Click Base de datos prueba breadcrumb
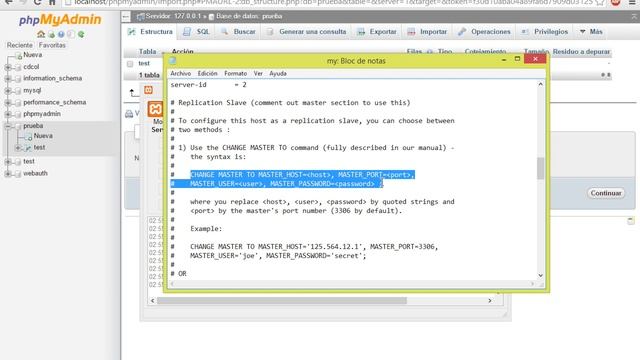This screenshot has height=360, width=640. (249, 16)
